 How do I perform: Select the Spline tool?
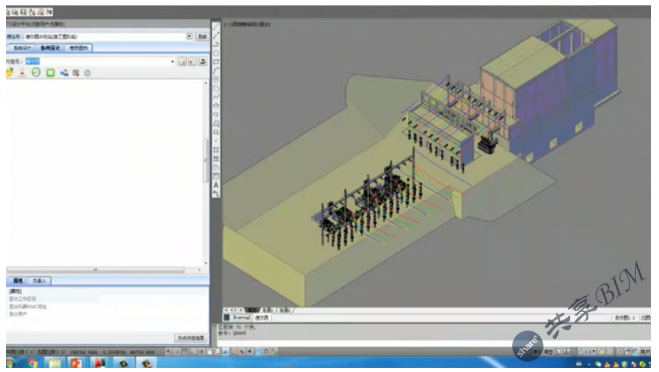coord(216,97)
